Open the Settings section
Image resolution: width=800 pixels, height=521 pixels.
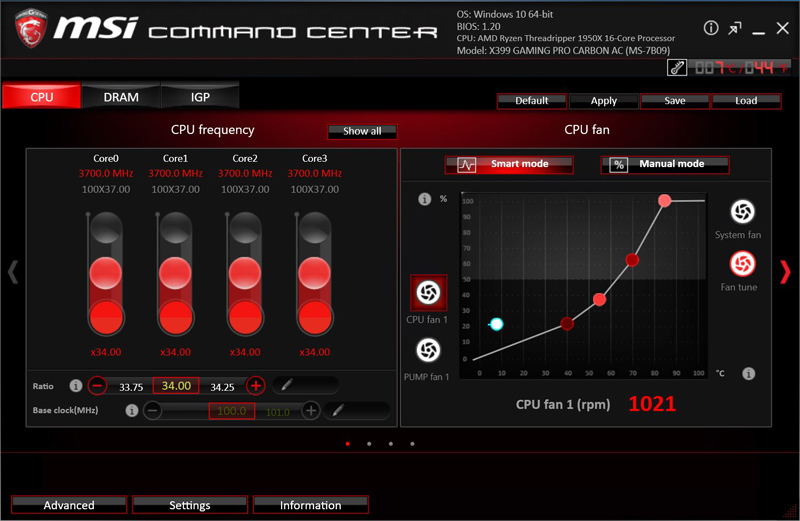pyautogui.click(x=190, y=505)
